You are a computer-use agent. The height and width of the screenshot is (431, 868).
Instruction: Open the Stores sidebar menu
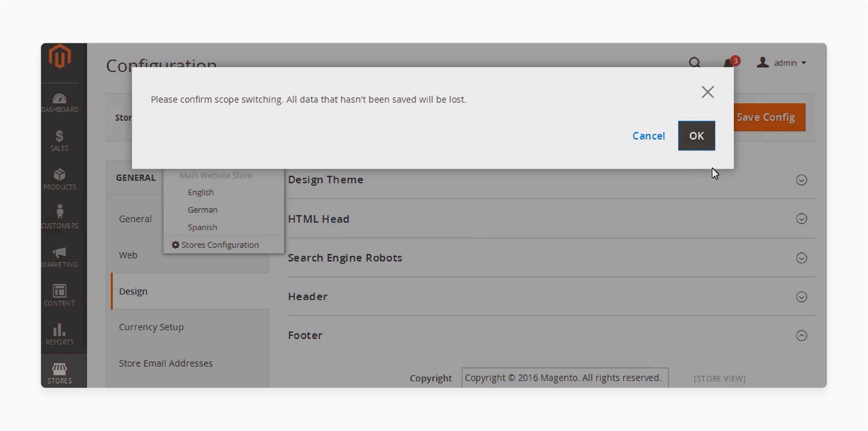tap(60, 373)
